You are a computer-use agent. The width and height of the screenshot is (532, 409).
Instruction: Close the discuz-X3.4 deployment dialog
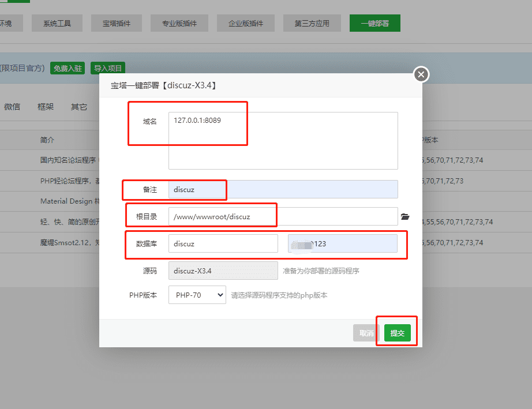pyautogui.click(x=421, y=74)
